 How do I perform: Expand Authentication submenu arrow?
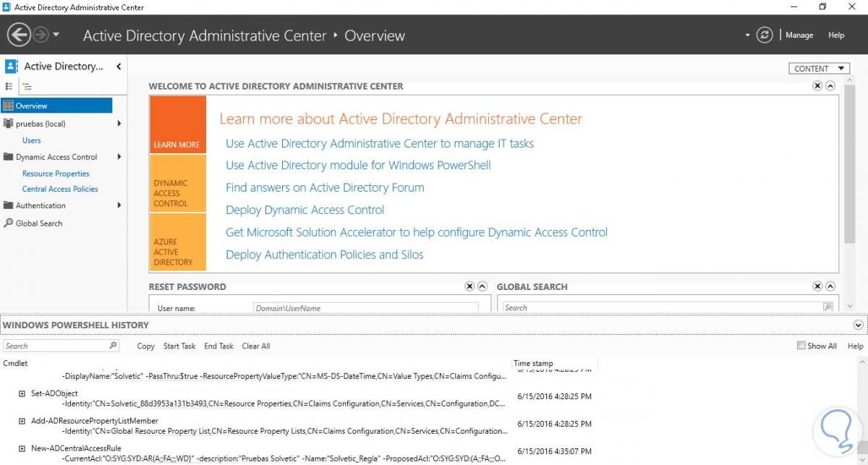(x=119, y=205)
